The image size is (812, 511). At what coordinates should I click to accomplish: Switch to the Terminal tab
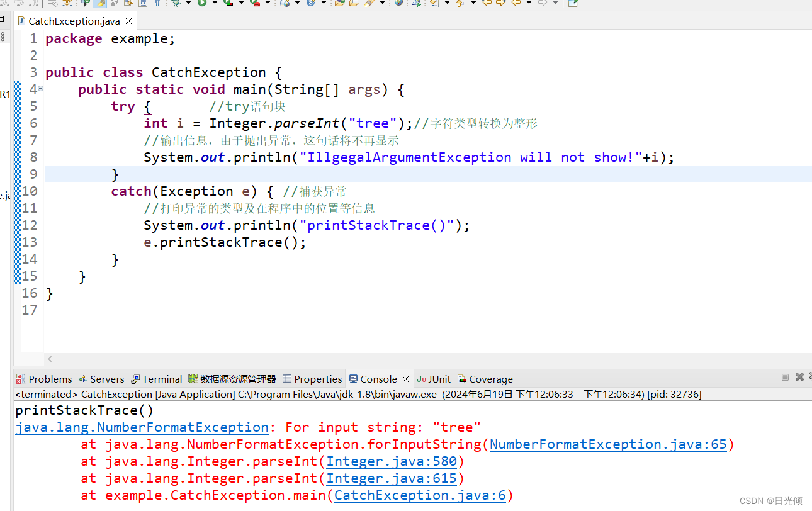click(x=156, y=379)
